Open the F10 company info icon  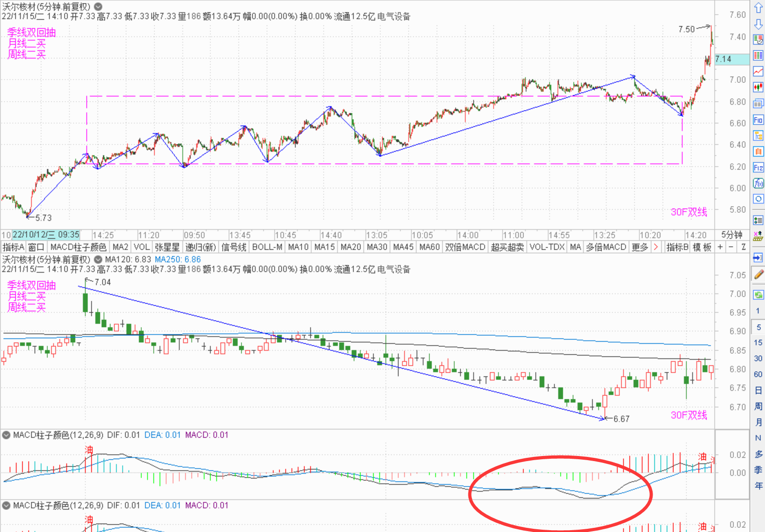pyautogui.click(x=758, y=120)
